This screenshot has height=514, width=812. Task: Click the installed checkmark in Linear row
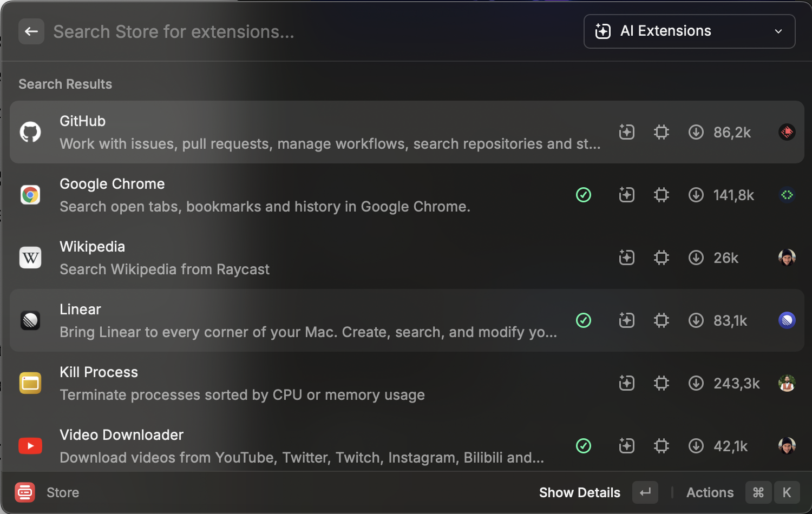584,320
